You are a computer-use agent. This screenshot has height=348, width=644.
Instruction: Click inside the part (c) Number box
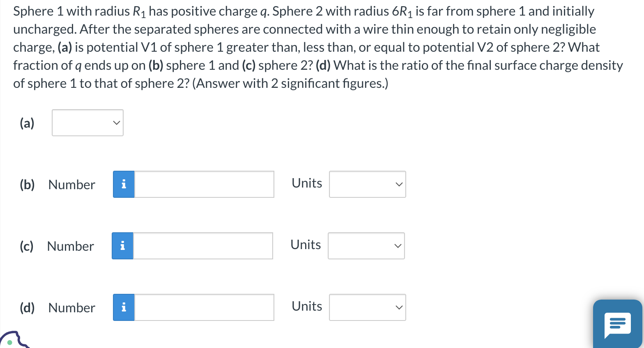202,246
